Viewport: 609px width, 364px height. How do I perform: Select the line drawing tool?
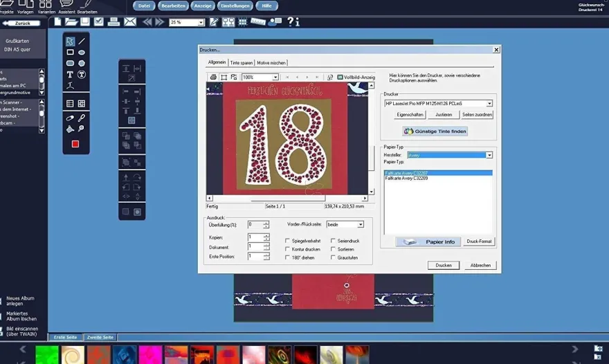click(x=82, y=42)
